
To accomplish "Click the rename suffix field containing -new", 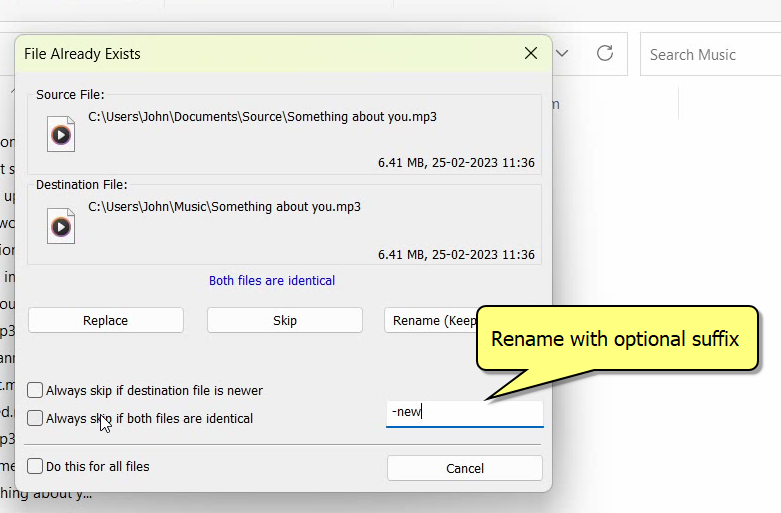I will [465, 413].
